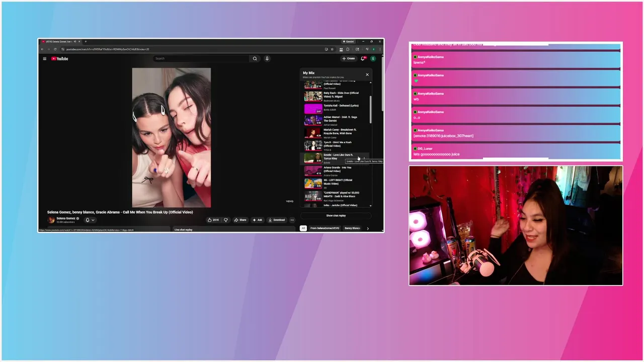
Task: Open more actions three-dot under video
Action: pyautogui.click(x=292, y=220)
